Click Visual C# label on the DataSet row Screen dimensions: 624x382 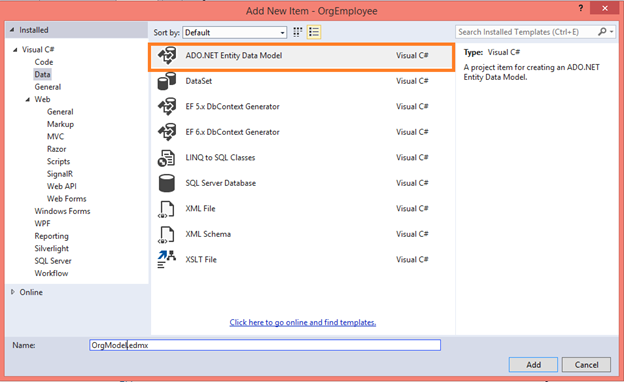point(412,81)
